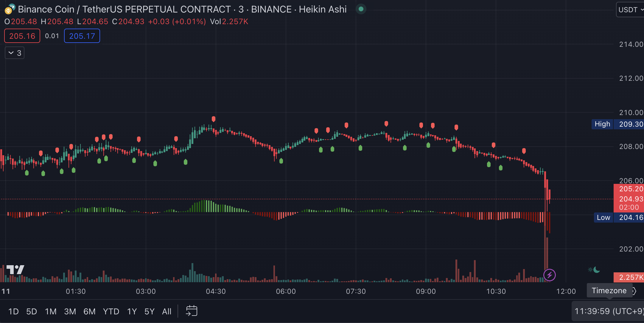Image resolution: width=644 pixels, height=323 pixels.
Task: Click the purple lightning bolt alert icon
Action: [549, 275]
